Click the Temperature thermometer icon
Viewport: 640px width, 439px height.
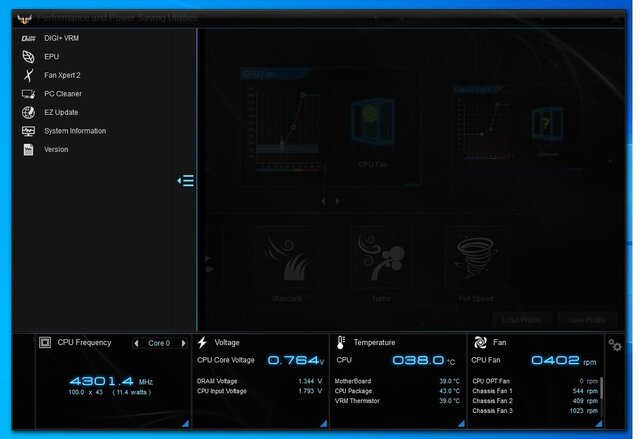341,342
